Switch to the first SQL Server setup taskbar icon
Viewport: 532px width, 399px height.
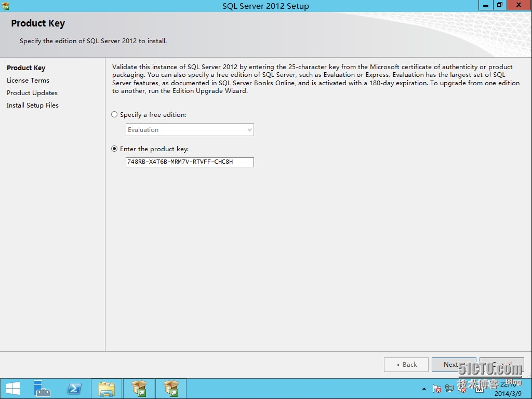click(x=139, y=389)
